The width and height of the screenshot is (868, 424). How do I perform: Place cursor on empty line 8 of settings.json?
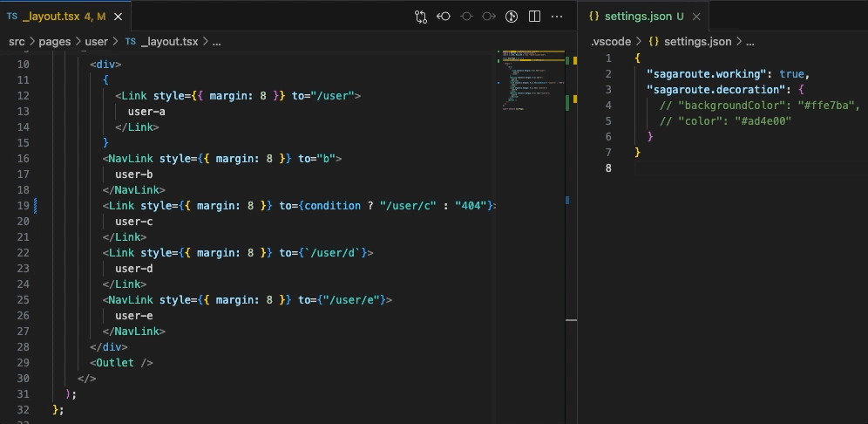[751, 168]
